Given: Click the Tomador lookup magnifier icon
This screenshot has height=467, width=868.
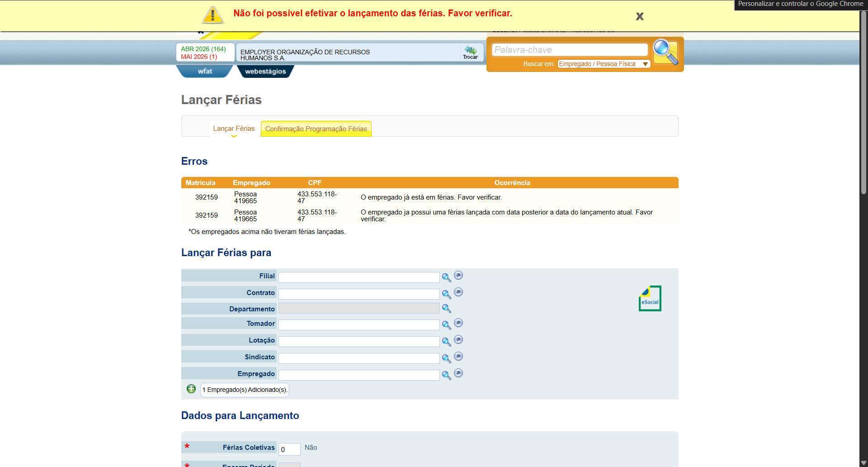Looking at the screenshot, I should click(x=446, y=325).
